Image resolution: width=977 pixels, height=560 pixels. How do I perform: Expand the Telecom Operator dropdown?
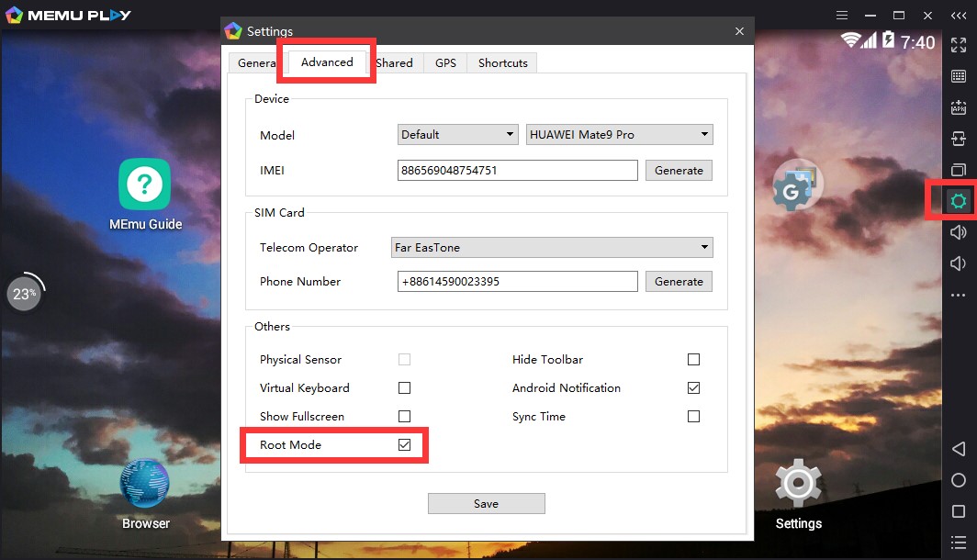552,248
